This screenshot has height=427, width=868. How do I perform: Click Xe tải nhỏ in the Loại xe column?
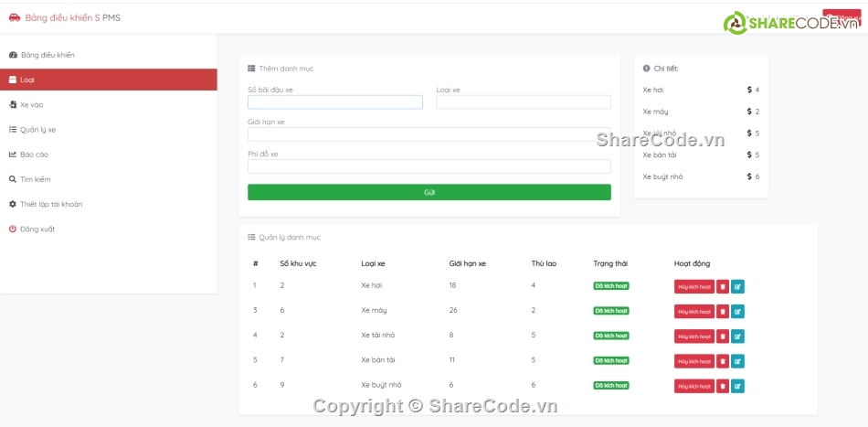[x=378, y=335]
